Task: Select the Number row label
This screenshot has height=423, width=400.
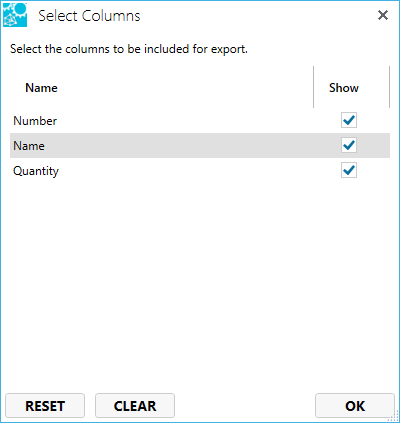Action: point(35,120)
